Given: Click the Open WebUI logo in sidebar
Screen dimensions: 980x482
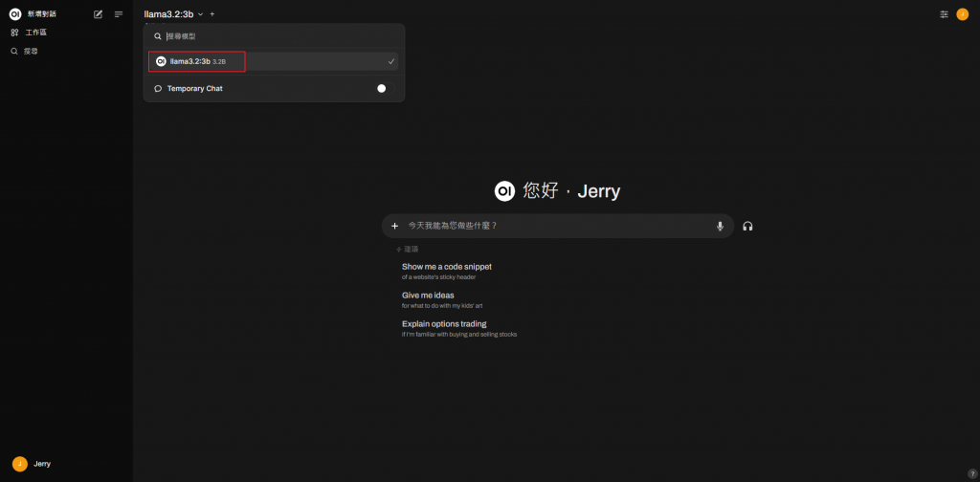Looking at the screenshot, I should pos(15,13).
